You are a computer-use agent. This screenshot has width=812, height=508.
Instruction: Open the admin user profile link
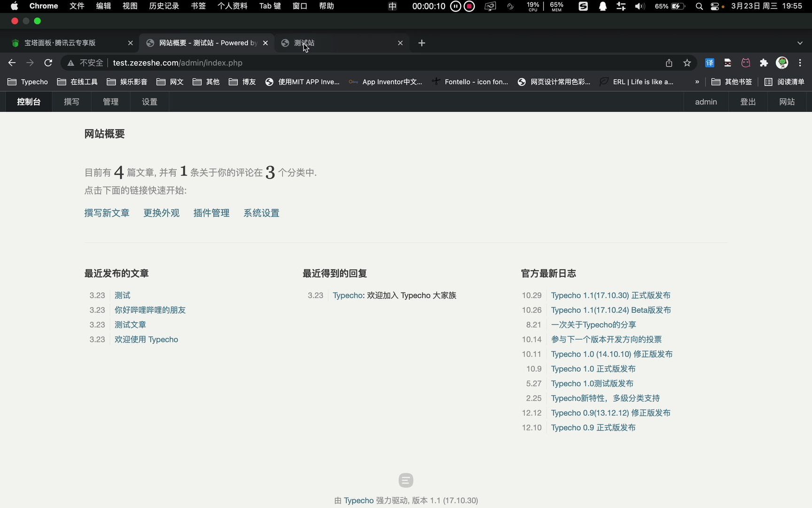(706, 102)
